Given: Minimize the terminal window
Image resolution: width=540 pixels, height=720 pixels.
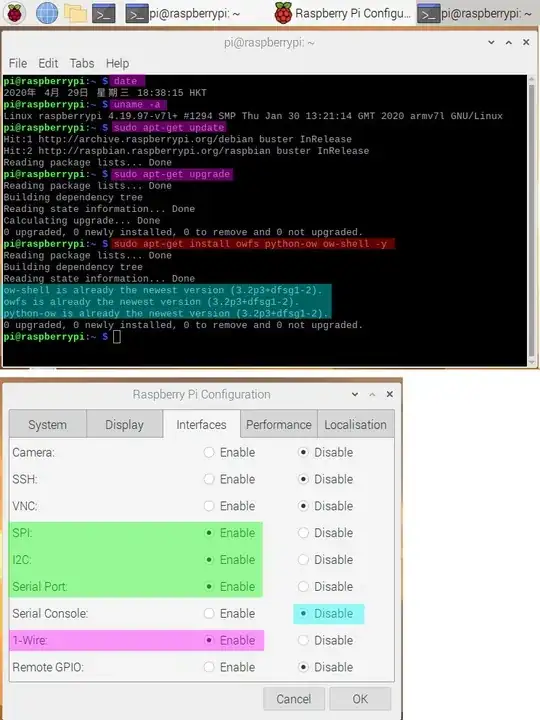Looking at the screenshot, I should tap(491, 42).
